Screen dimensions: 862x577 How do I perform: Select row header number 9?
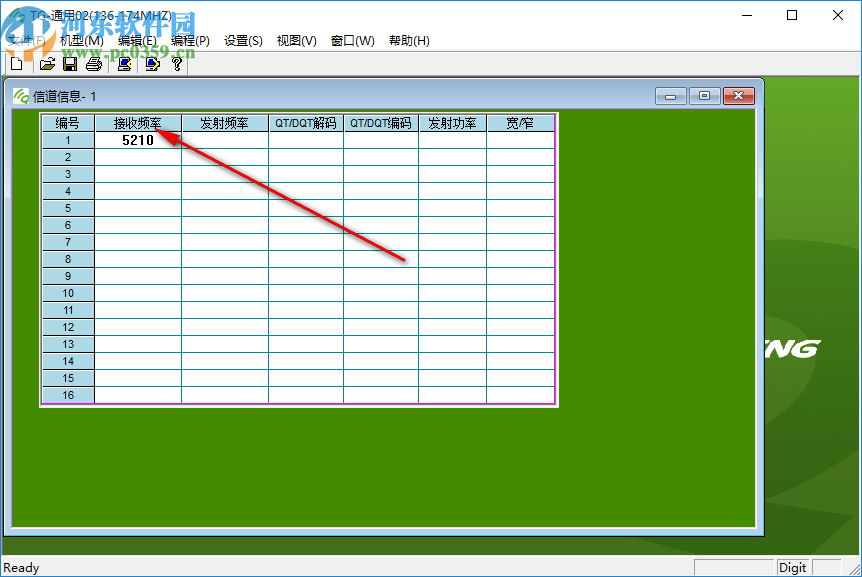[x=68, y=276]
